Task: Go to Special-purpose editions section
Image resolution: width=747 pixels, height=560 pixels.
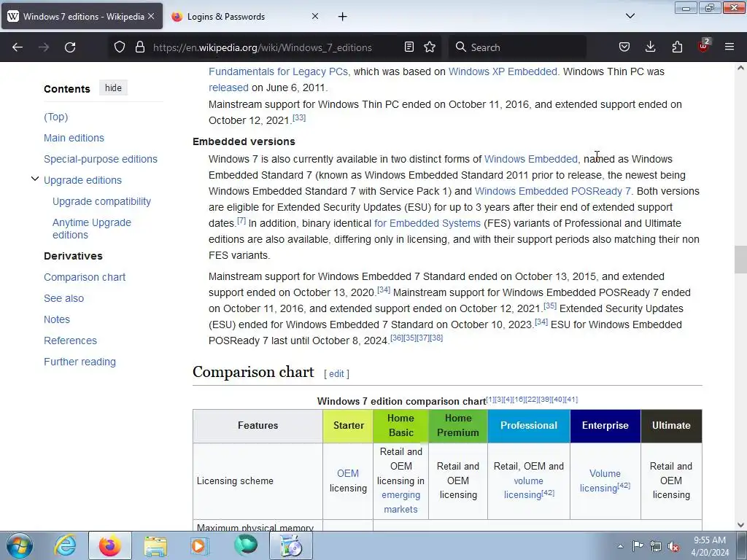Action: [x=101, y=159]
